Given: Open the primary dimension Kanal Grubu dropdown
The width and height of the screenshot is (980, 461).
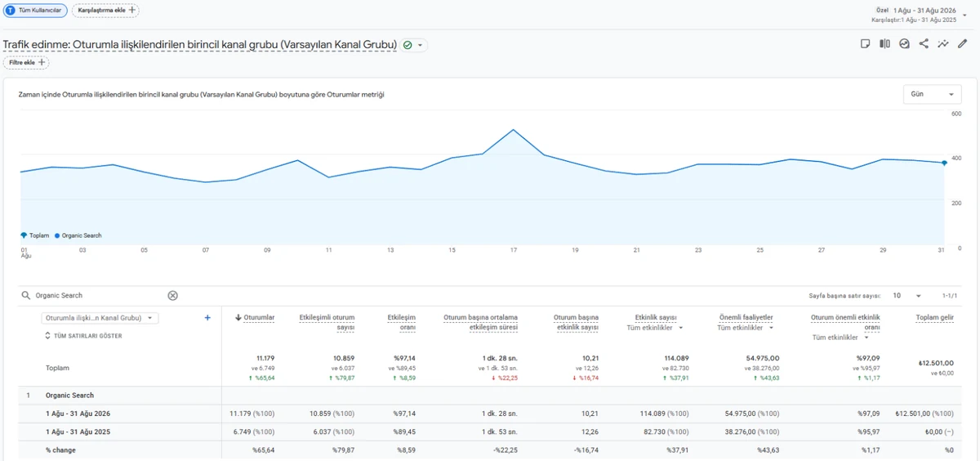Looking at the screenshot, I should [x=100, y=318].
